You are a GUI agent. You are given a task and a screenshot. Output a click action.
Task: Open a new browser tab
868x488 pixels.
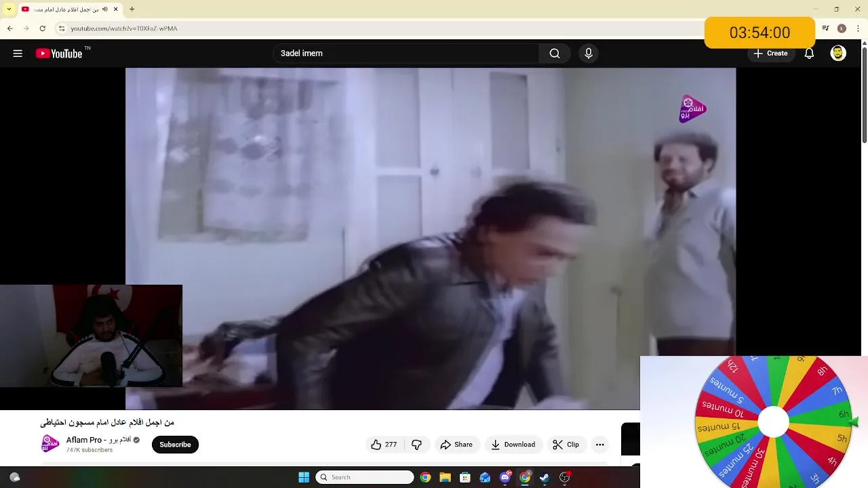[x=132, y=9]
